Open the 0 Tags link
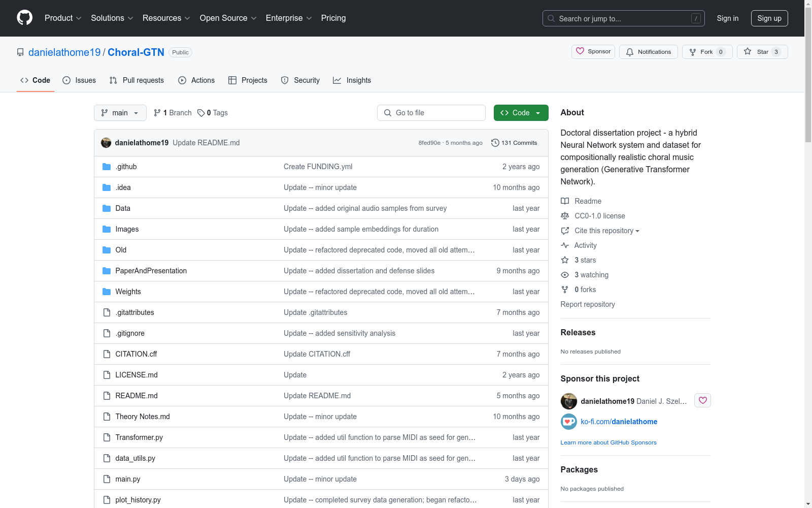812x508 pixels. click(x=213, y=113)
